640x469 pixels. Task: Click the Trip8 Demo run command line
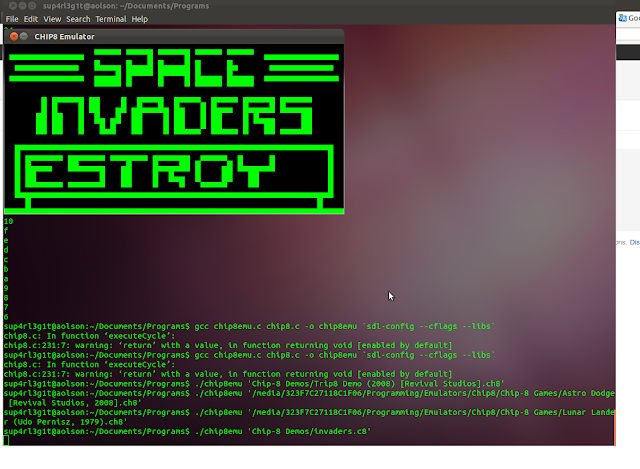254,384
